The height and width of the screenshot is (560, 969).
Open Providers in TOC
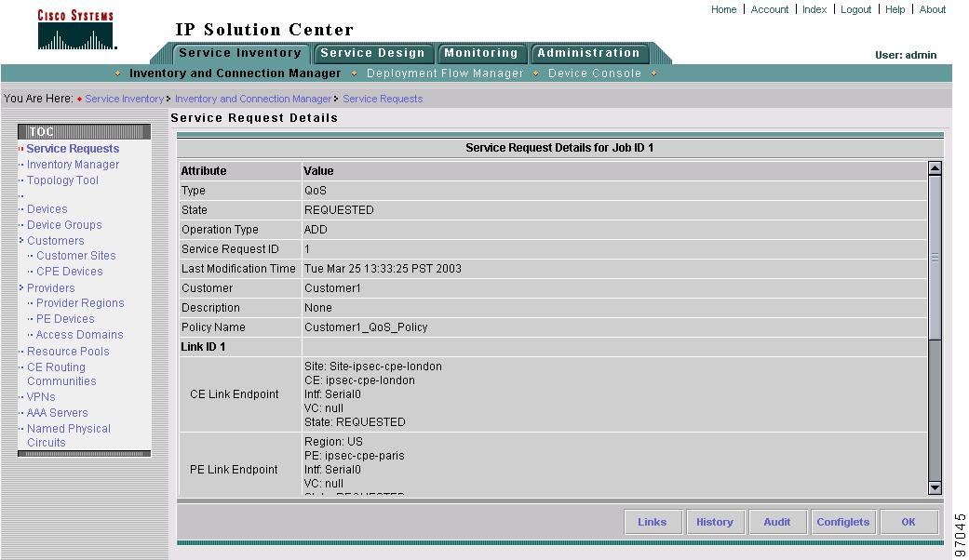point(50,288)
